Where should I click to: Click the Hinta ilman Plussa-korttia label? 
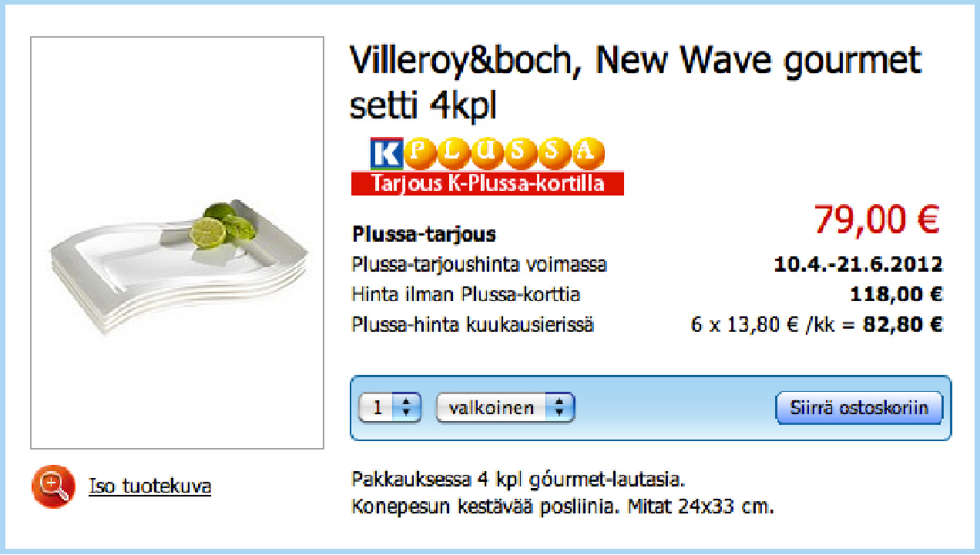coord(466,295)
